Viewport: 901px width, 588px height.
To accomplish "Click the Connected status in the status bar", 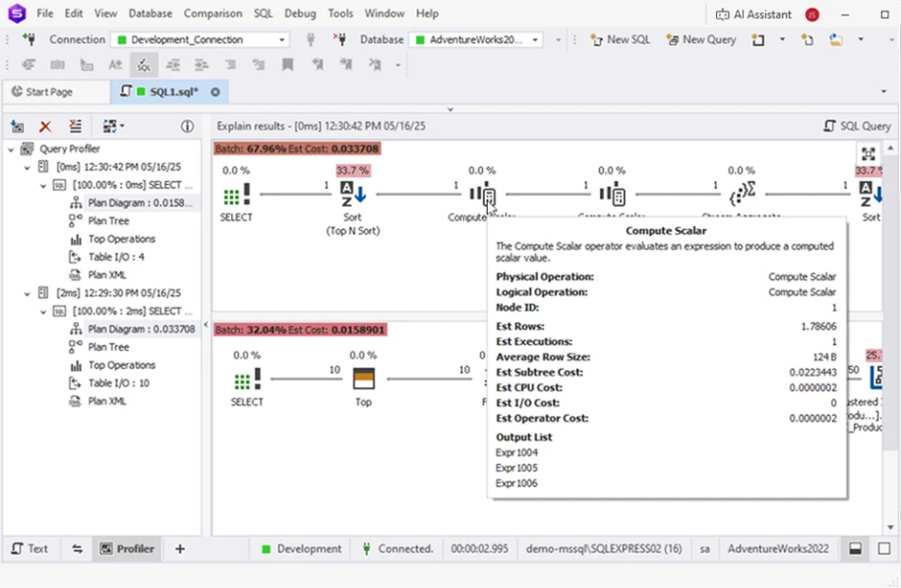I will click(x=396, y=548).
